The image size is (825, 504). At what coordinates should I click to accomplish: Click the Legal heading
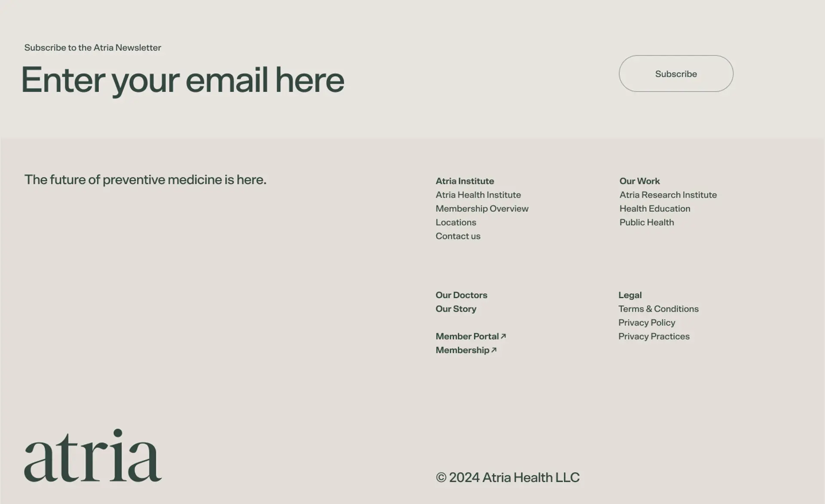(630, 295)
